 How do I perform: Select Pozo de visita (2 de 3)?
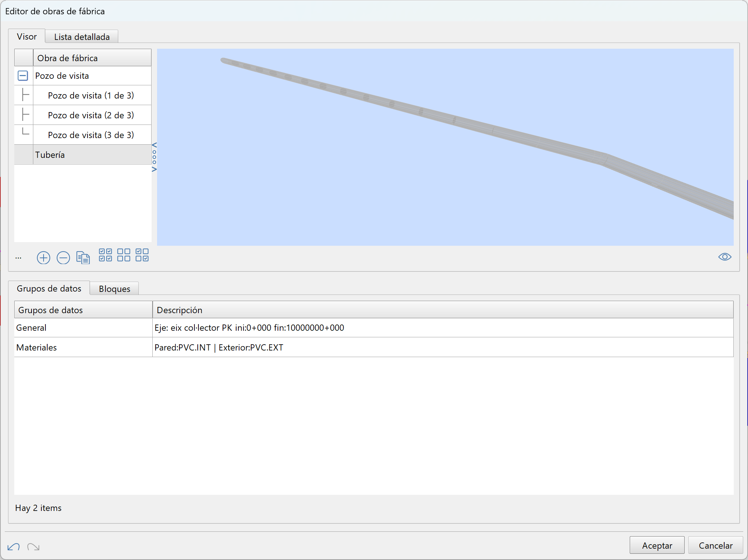click(x=91, y=115)
